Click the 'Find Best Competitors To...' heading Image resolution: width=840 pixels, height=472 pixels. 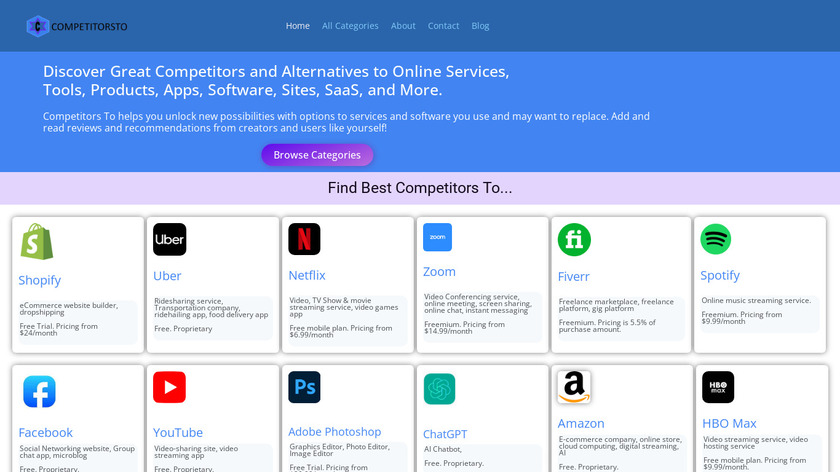pyautogui.click(x=420, y=188)
